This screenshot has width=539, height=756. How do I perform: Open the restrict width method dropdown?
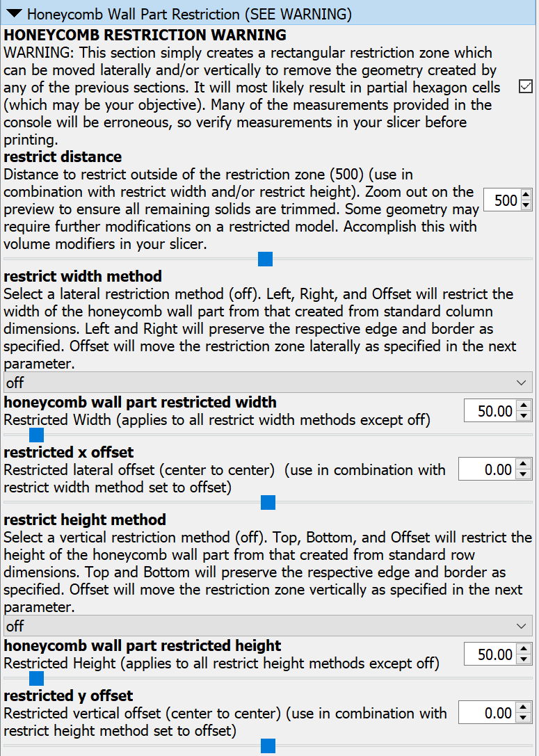pos(268,383)
